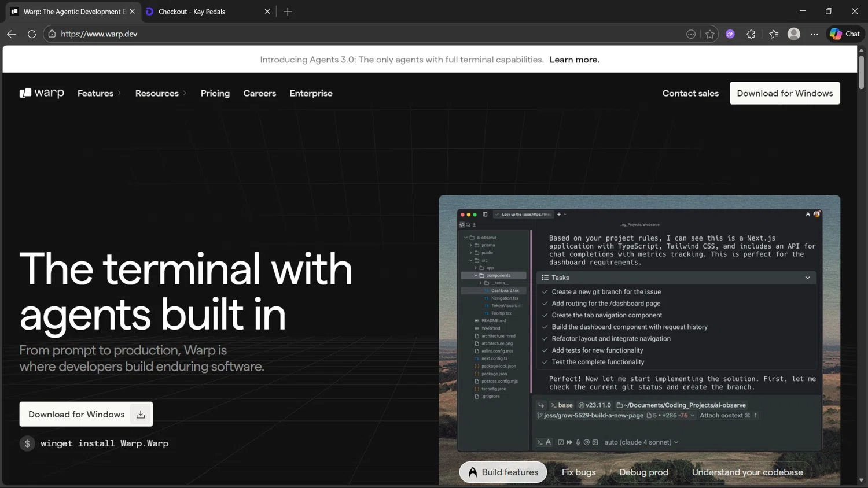Viewport: 868px width, 488px height.
Task: Add a new Warp terminal tab
Action: [559, 215]
